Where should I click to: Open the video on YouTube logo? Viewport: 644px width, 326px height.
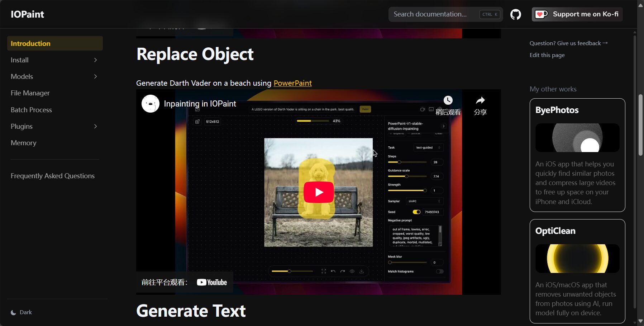pyautogui.click(x=212, y=282)
